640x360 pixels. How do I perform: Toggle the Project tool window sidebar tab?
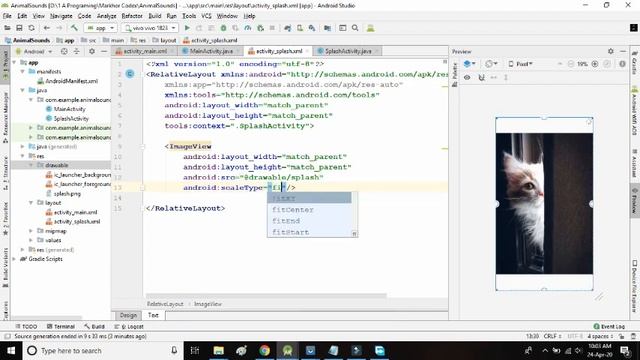5,65
